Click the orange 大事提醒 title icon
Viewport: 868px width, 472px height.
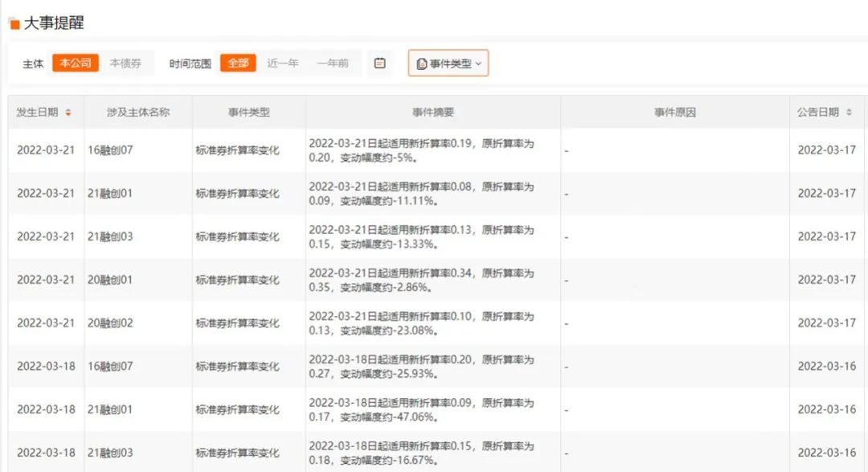(14, 24)
